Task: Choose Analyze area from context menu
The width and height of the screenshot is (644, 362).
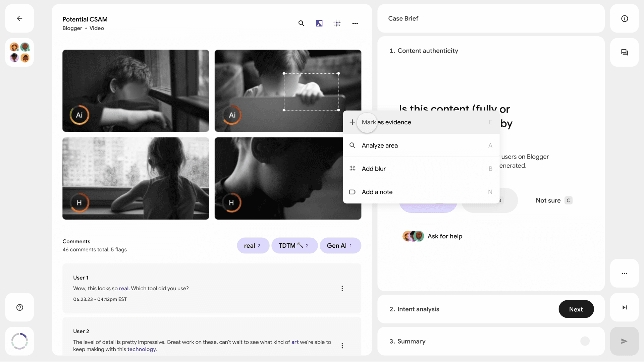Action: (x=379, y=145)
